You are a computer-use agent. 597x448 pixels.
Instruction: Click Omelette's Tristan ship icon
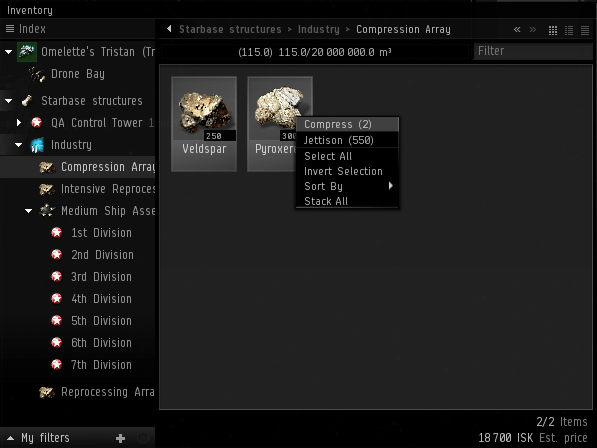tap(27, 52)
